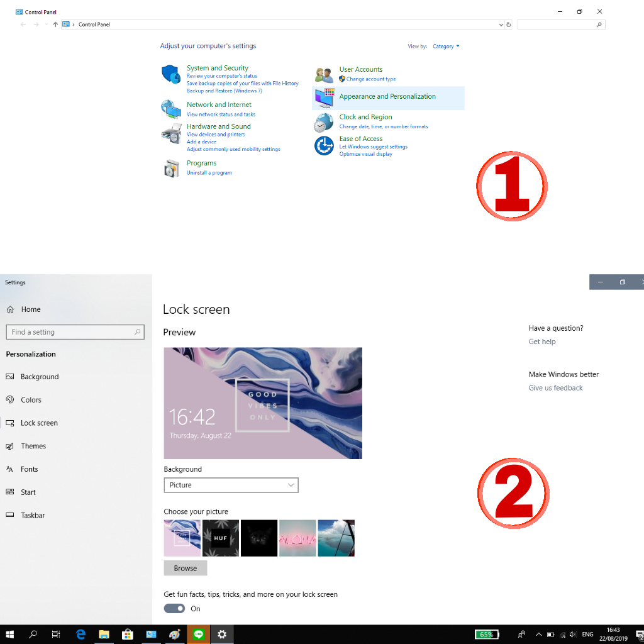Open the Background Picture dropdown
Screen dimensions: 644x644
click(x=231, y=485)
